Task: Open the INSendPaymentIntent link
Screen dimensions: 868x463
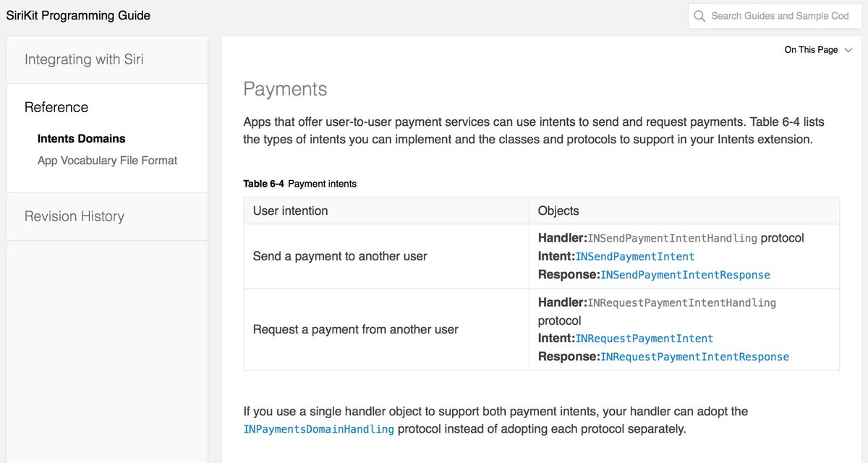Action: (x=635, y=256)
